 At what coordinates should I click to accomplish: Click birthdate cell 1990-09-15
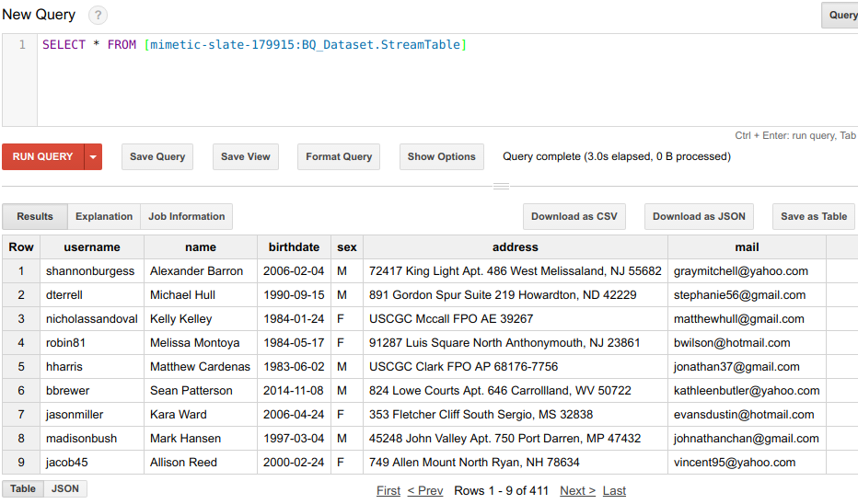294,295
